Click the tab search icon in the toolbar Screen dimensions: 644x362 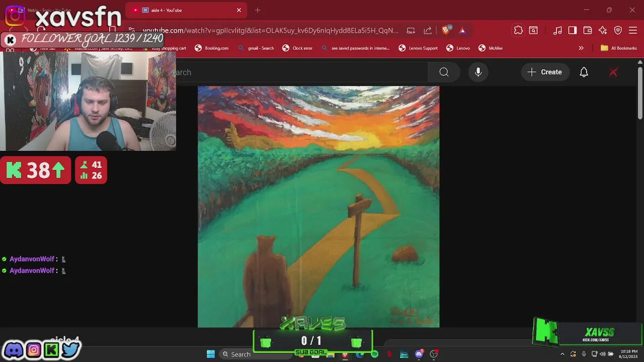pyautogui.click(x=533, y=31)
